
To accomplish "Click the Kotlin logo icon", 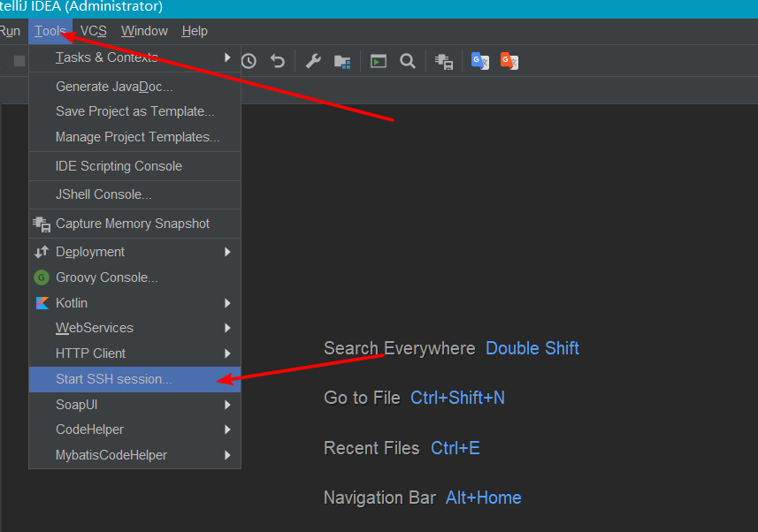I will point(42,303).
